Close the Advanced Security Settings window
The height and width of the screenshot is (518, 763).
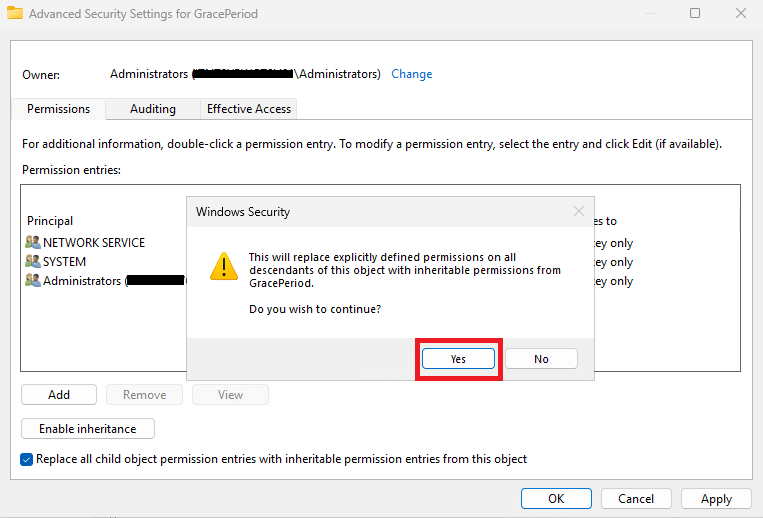coord(740,13)
